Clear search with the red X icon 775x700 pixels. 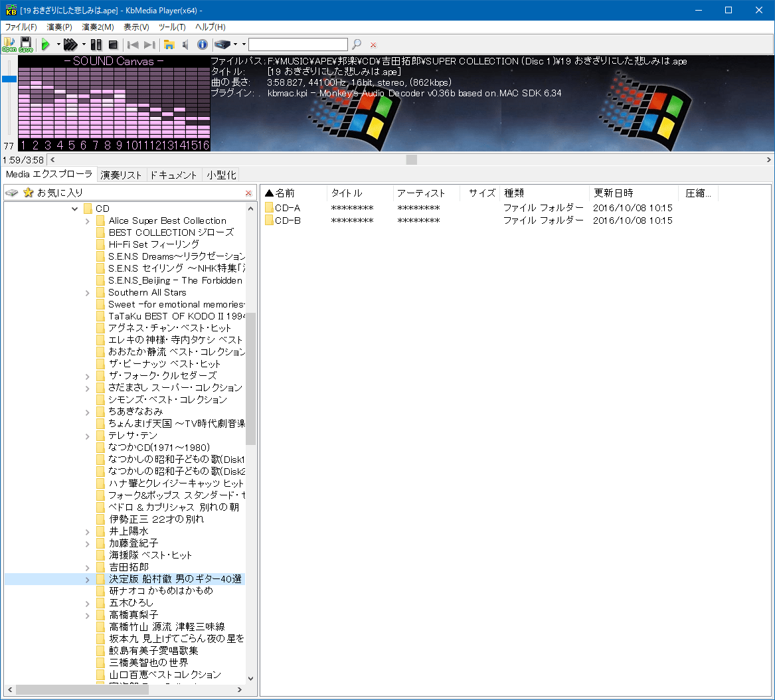click(373, 44)
